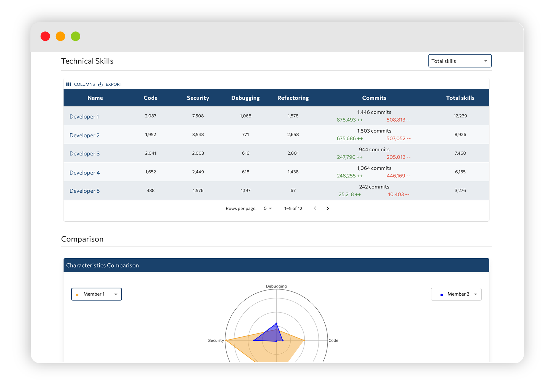Click the previous page arrow
The height and width of the screenshot is (392, 552).
[x=315, y=208]
